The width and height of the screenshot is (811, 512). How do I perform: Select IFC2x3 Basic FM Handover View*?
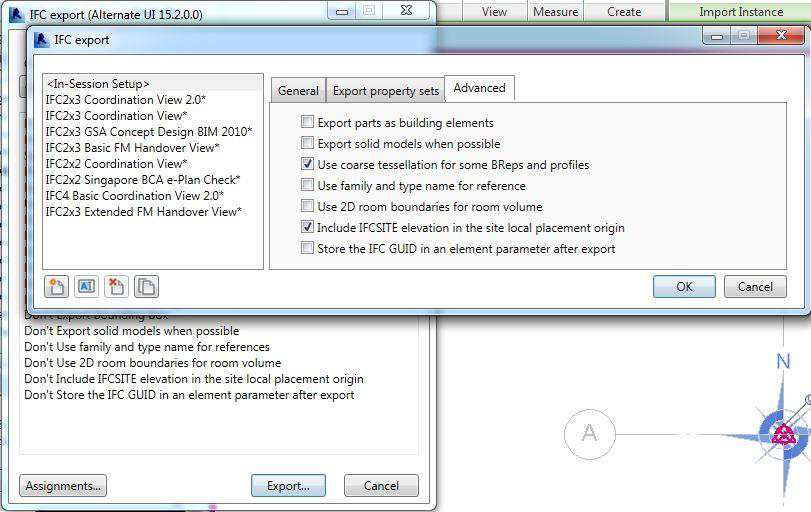pos(153,148)
